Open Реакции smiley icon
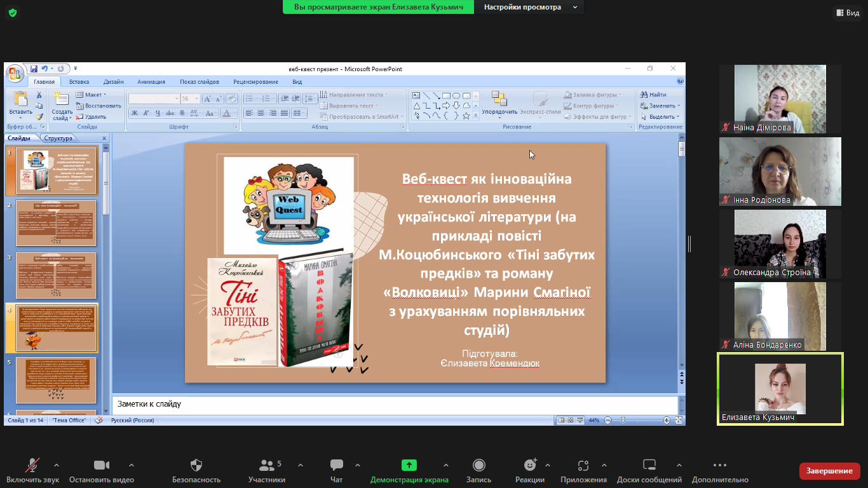The image size is (868, 488). pyautogui.click(x=529, y=466)
